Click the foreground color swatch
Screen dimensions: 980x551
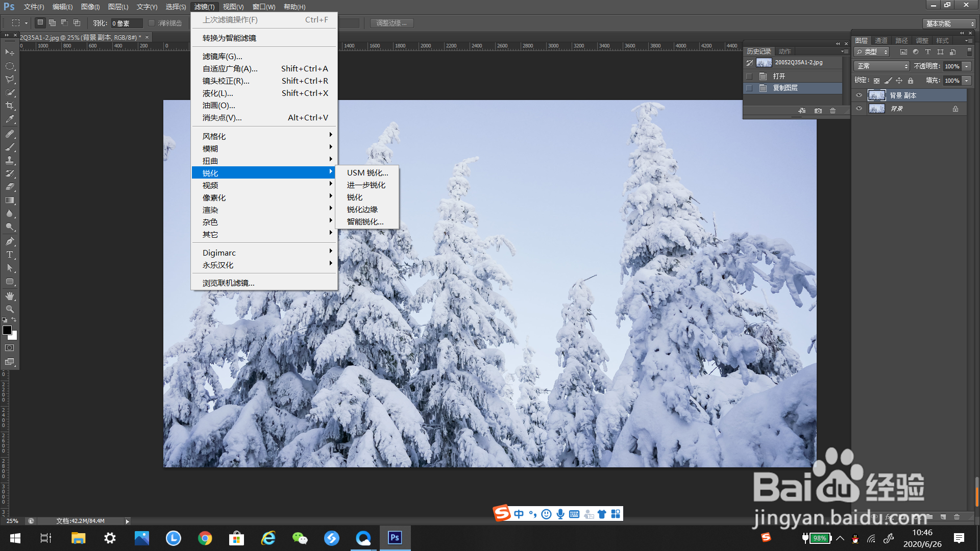coord(7,330)
